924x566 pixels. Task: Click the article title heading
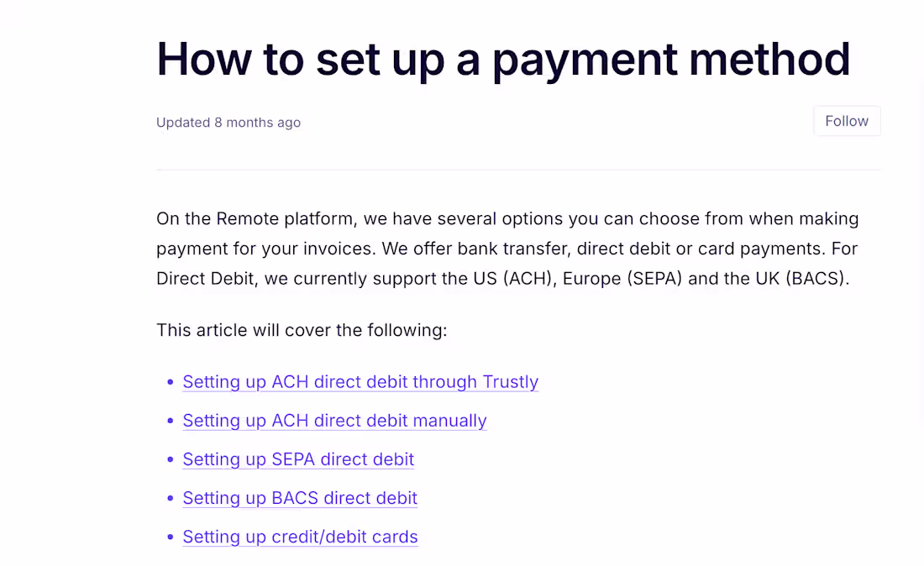point(503,60)
